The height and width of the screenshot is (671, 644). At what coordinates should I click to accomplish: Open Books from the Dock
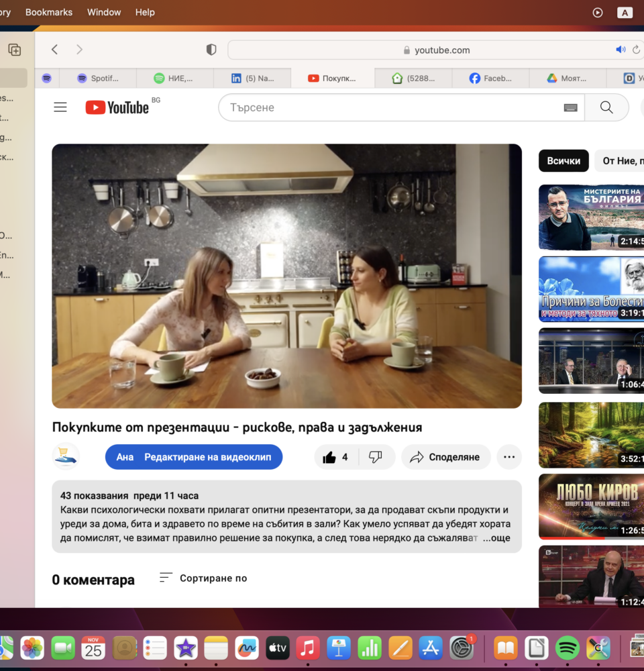[506, 648]
